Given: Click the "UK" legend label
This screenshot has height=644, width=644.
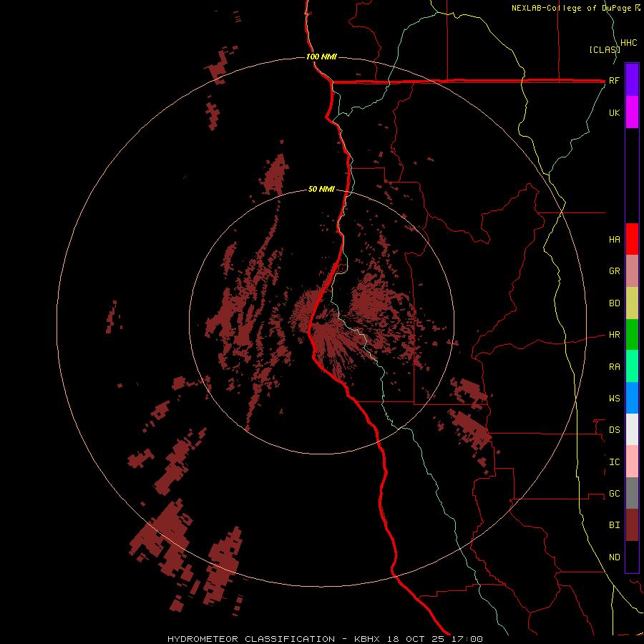Looking at the screenshot, I should [614, 112].
